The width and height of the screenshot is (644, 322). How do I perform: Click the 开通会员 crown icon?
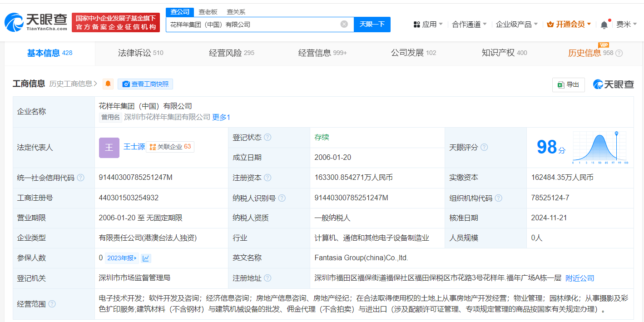pyautogui.click(x=550, y=25)
